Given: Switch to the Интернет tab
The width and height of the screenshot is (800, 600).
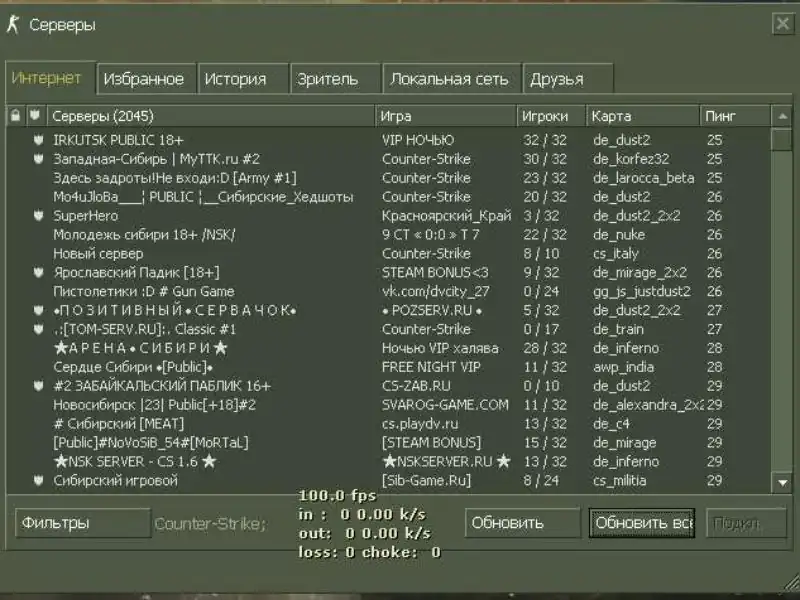Looking at the screenshot, I should 50,78.
